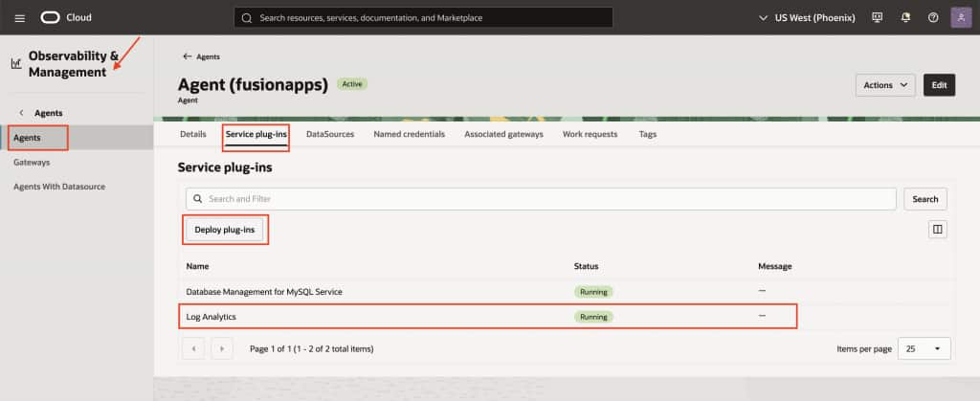Go to previous page in pagination
This screenshot has width=980, height=401.
click(193, 348)
